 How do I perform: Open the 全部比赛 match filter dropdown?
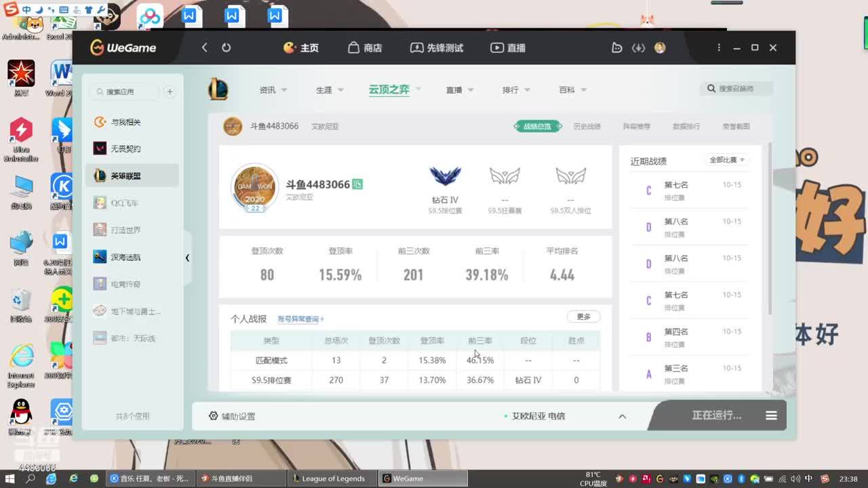point(727,160)
